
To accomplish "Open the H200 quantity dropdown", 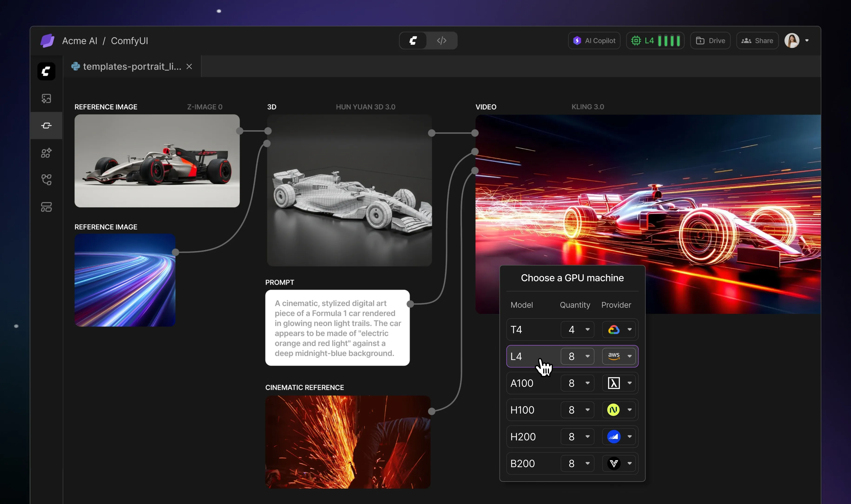I will (x=577, y=437).
